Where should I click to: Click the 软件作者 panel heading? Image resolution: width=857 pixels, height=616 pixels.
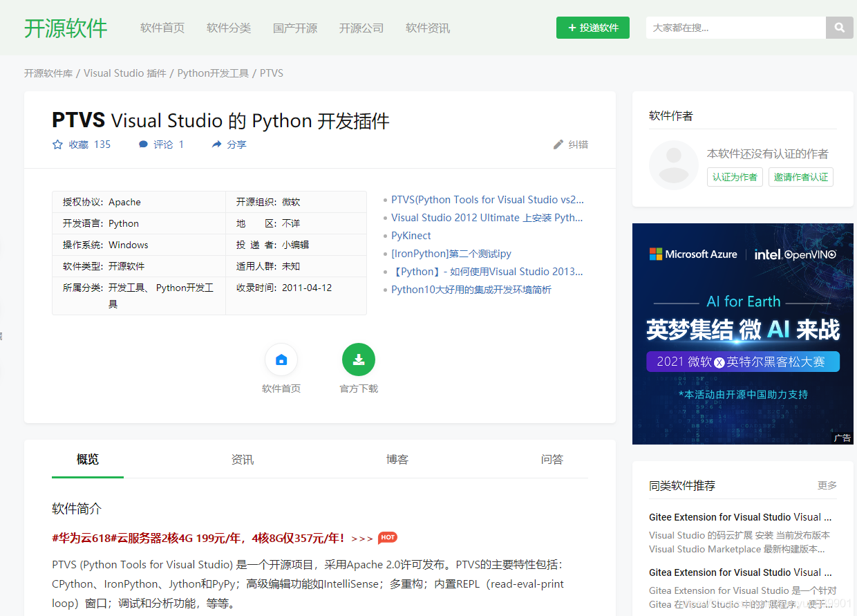click(x=671, y=115)
